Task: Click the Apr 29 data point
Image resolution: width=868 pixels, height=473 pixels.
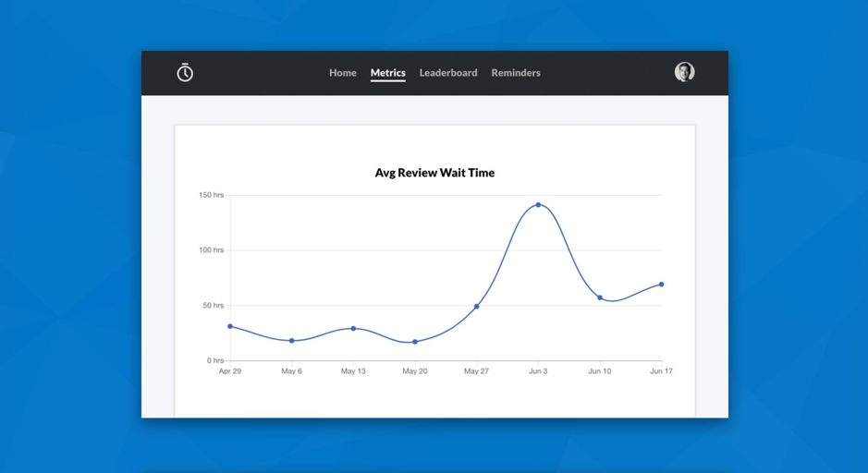Action: pos(230,326)
